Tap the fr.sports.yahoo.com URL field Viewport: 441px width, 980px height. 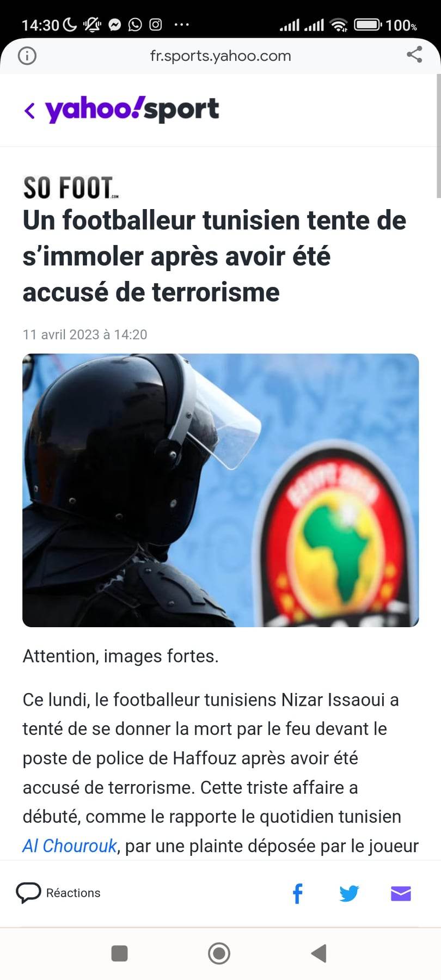(220, 56)
